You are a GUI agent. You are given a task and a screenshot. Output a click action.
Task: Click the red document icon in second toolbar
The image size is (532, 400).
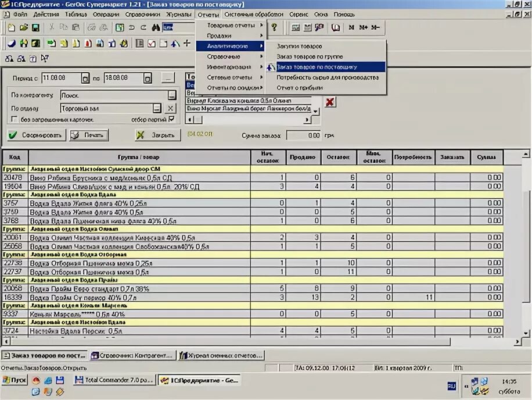click(88, 44)
